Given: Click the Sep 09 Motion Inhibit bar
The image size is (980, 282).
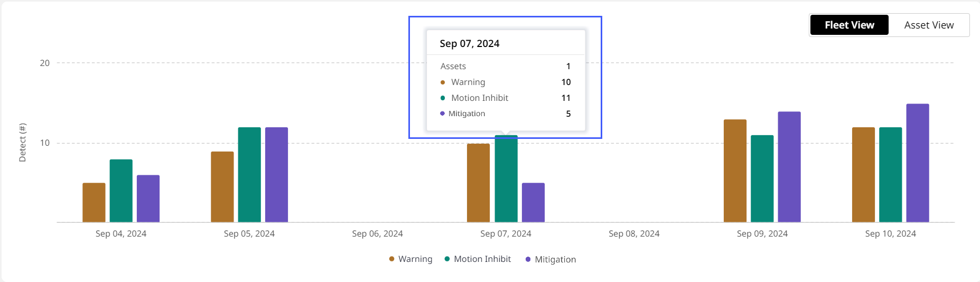Looking at the screenshot, I should click(x=762, y=178).
